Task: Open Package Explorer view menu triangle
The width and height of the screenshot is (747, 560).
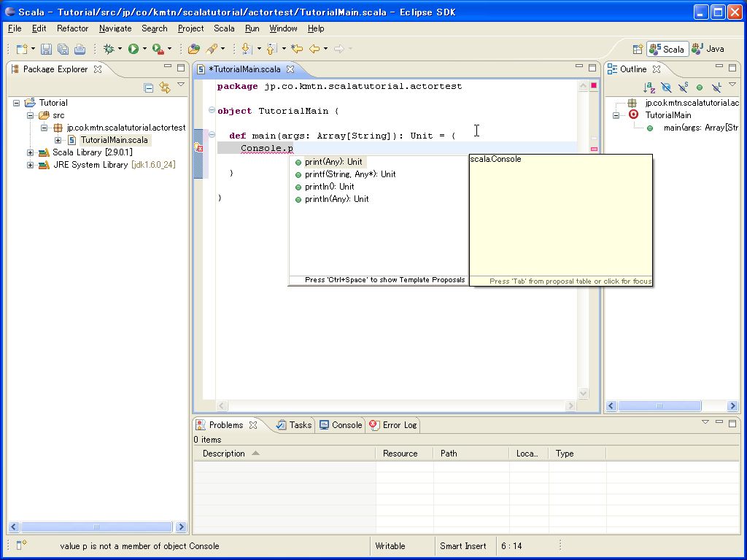Action: click(181, 85)
